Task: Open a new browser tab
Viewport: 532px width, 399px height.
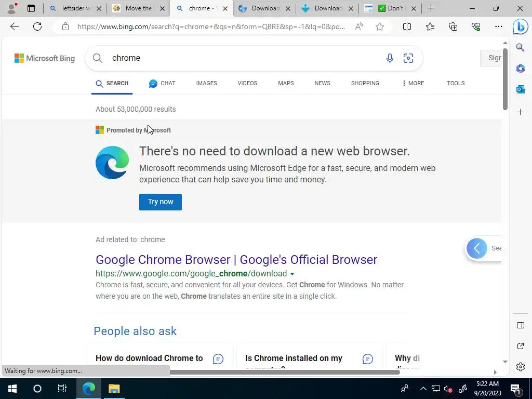Action: coord(431,8)
